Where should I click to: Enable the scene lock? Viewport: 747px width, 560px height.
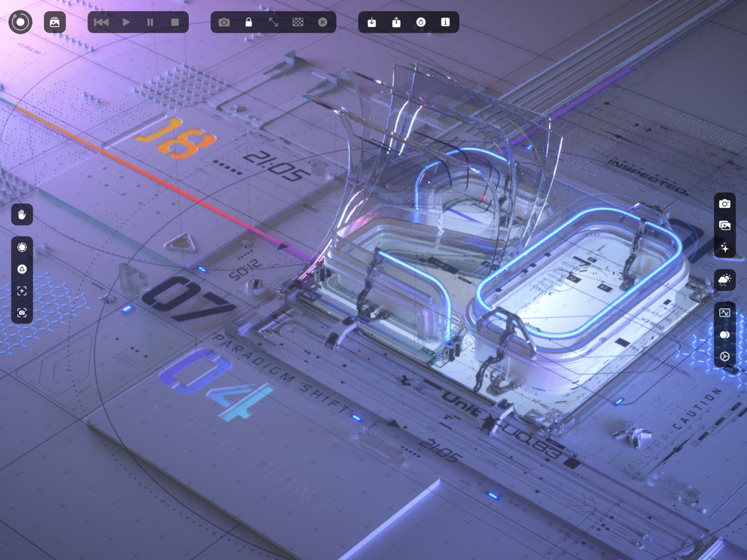[248, 22]
